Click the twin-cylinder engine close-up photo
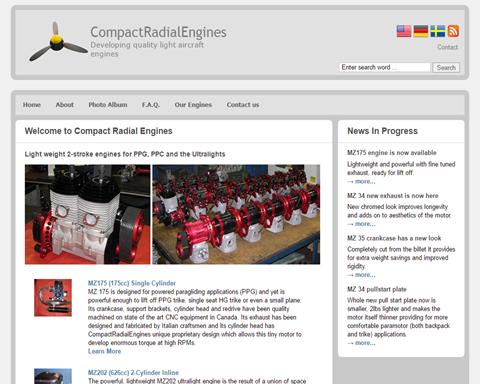The width and height of the screenshot is (480, 384). pyautogui.click(x=88, y=214)
